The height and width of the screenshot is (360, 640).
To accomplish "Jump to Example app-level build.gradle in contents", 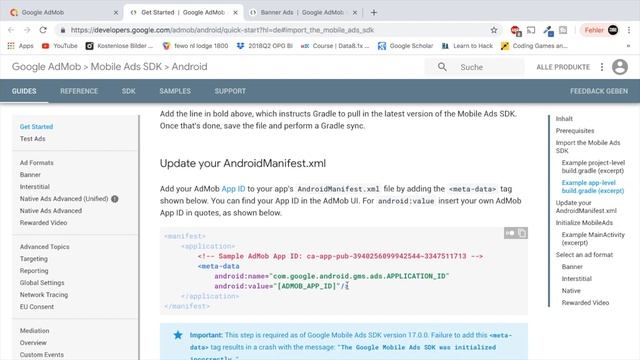I will coord(593,187).
